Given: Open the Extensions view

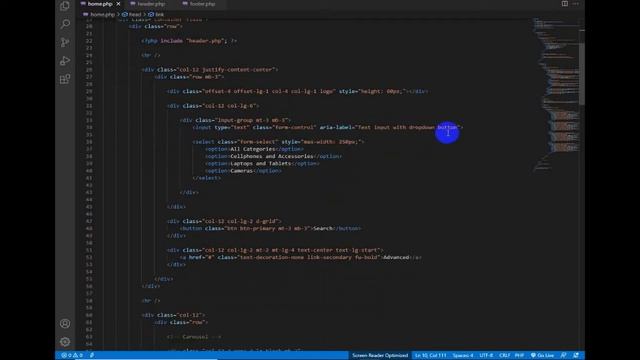Looking at the screenshot, I should click(x=65, y=79).
